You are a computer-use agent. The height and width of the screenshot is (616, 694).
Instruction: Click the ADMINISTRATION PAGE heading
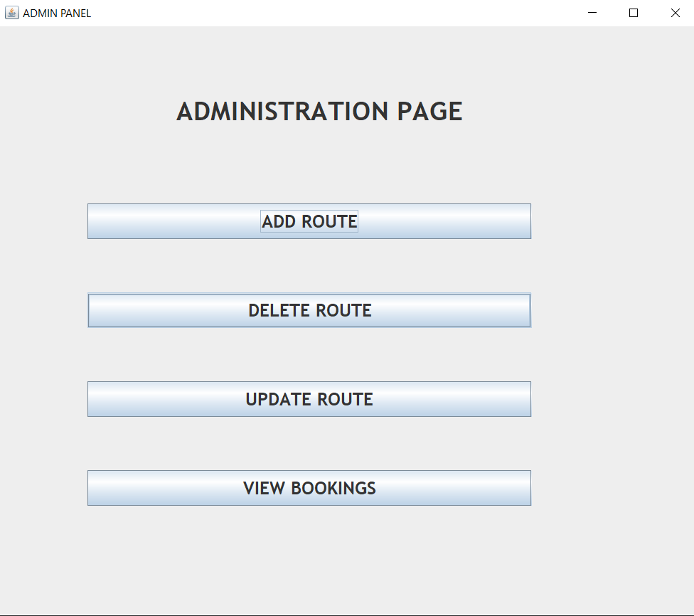pos(319,112)
